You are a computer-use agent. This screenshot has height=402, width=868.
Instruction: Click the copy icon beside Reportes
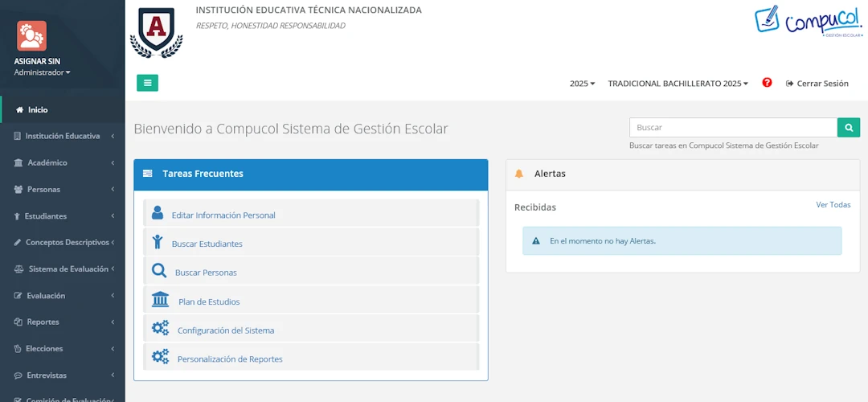pos(17,322)
